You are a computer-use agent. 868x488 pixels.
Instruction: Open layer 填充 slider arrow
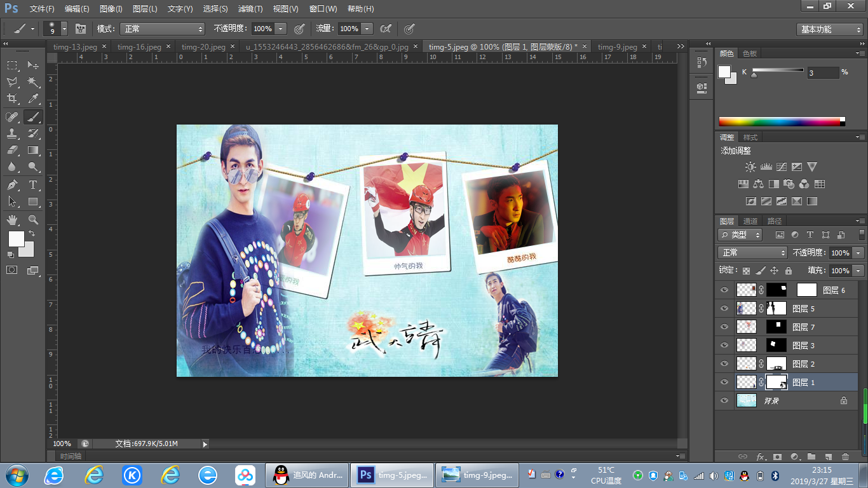(858, 271)
